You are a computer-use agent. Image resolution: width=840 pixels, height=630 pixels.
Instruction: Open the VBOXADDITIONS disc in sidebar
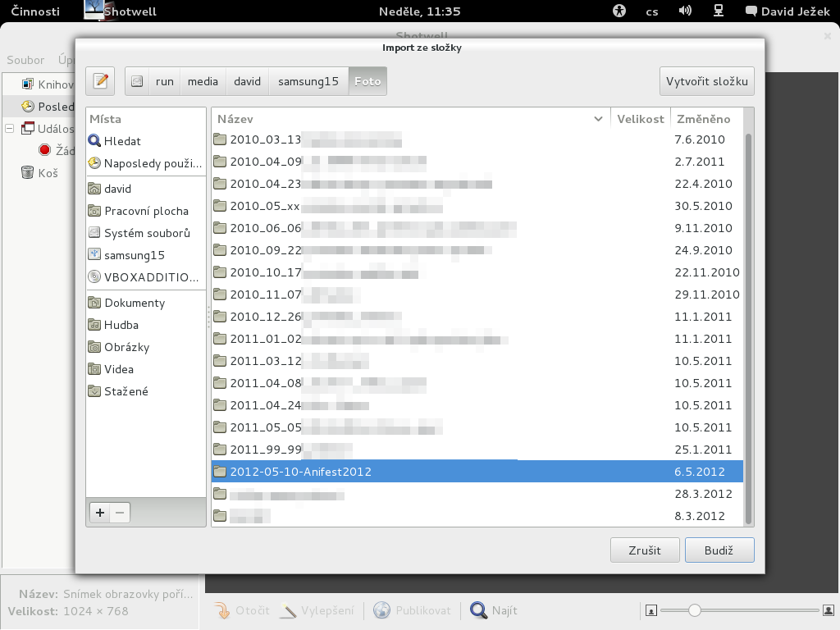click(146, 277)
